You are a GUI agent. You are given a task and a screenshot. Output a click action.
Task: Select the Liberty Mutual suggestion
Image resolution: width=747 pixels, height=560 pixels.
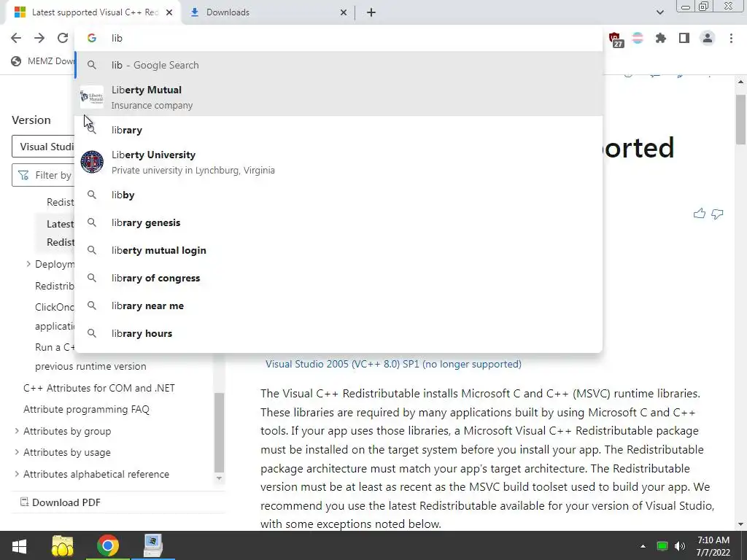tap(338, 97)
